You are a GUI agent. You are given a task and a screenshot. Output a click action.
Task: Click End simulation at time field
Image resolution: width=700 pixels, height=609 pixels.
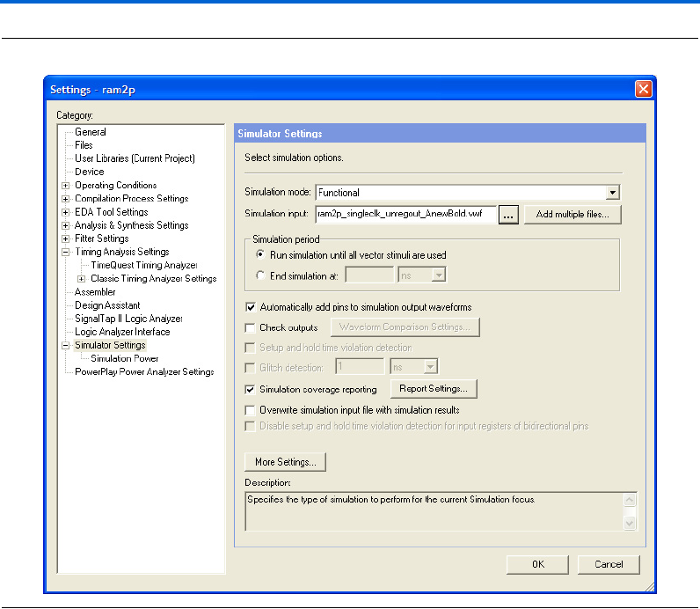pos(369,275)
